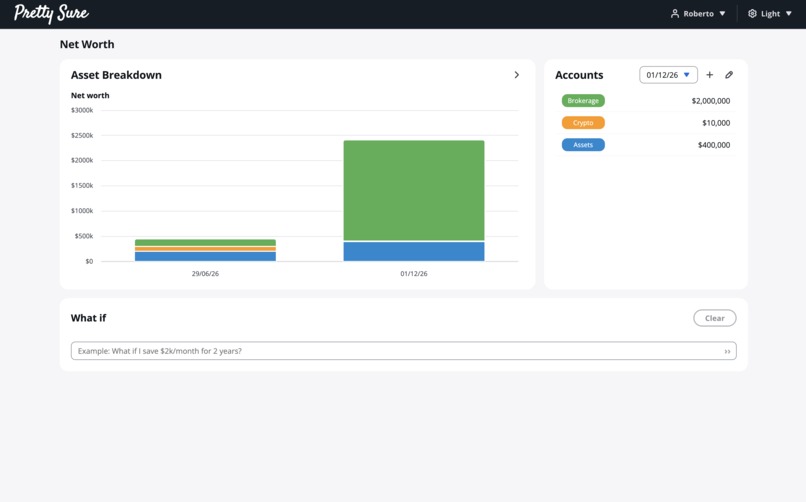Click the $3000k y-axis label
Image resolution: width=806 pixels, height=502 pixels.
[x=82, y=110]
